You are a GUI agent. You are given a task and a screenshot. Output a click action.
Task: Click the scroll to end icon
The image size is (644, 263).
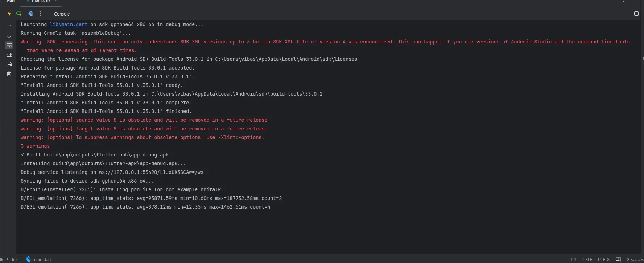(9, 55)
